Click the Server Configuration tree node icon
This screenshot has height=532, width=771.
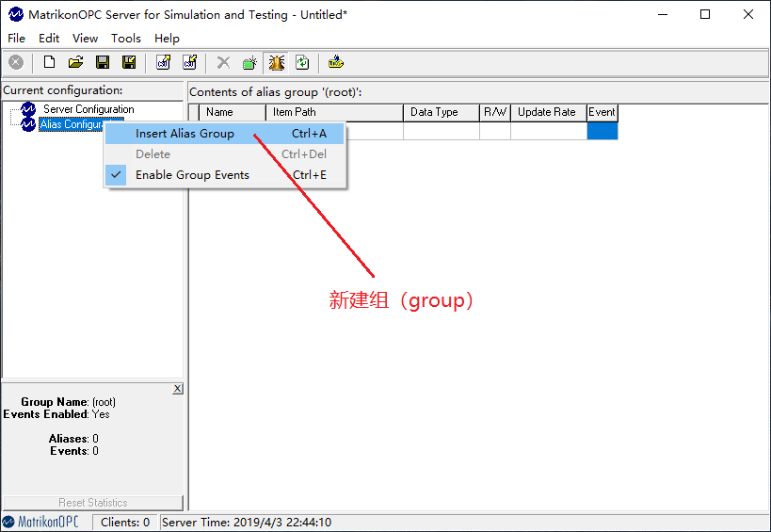click(28, 109)
